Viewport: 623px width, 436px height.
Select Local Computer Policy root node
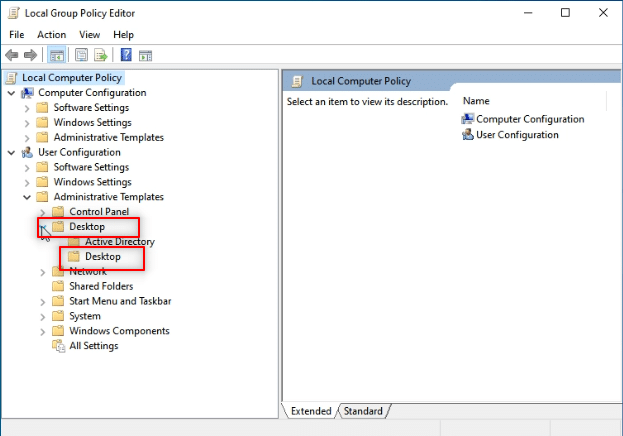coord(72,78)
